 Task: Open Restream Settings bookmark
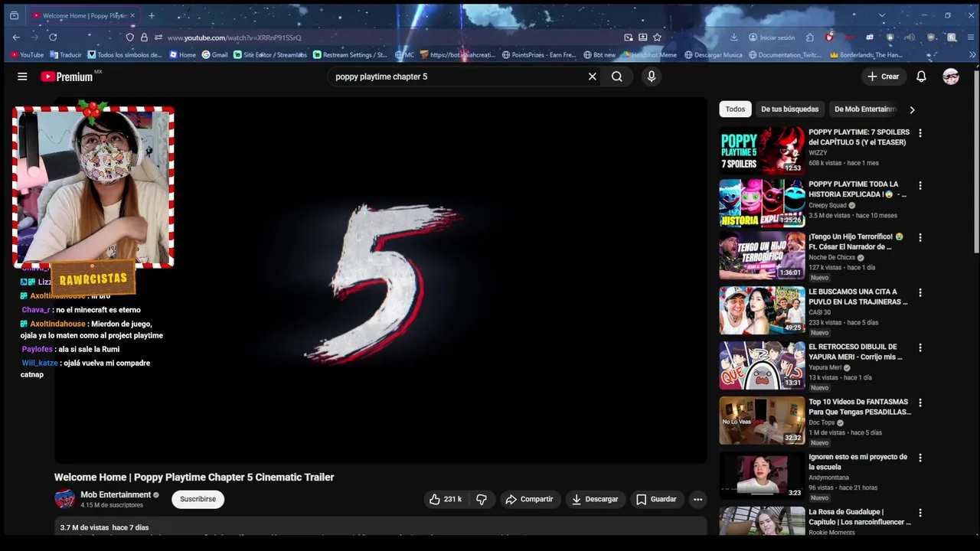click(x=351, y=55)
